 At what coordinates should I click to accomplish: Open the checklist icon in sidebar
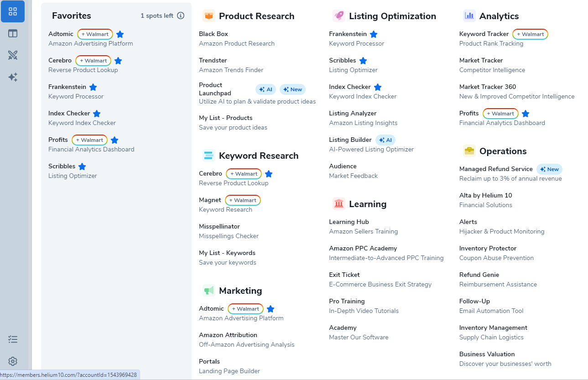[x=13, y=339]
